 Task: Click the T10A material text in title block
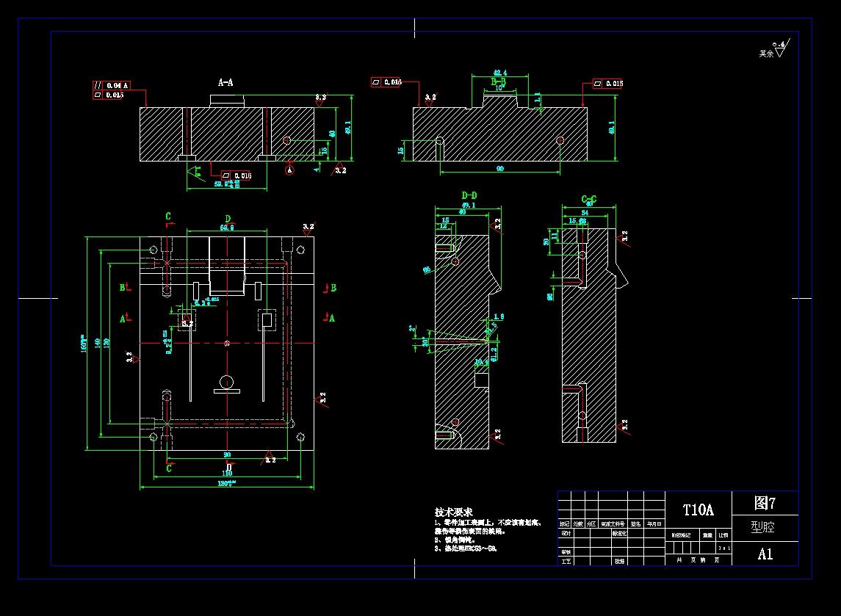tap(699, 510)
